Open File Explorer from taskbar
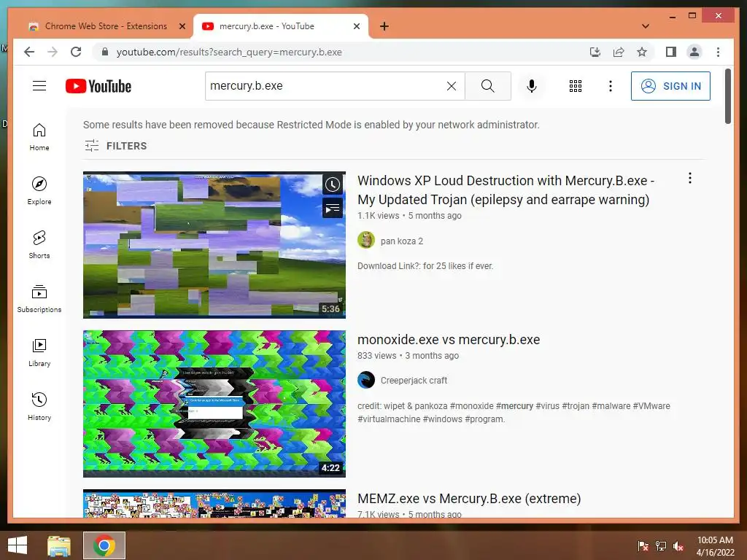Image resolution: width=747 pixels, height=560 pixels. click(x=59, y=545)
